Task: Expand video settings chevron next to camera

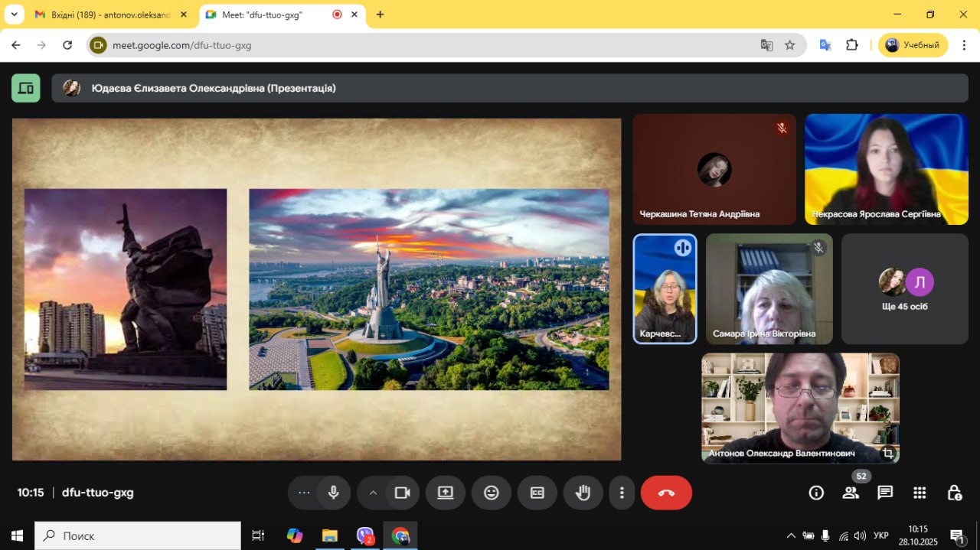Action: pyautogui.click(x=373, y=493)
